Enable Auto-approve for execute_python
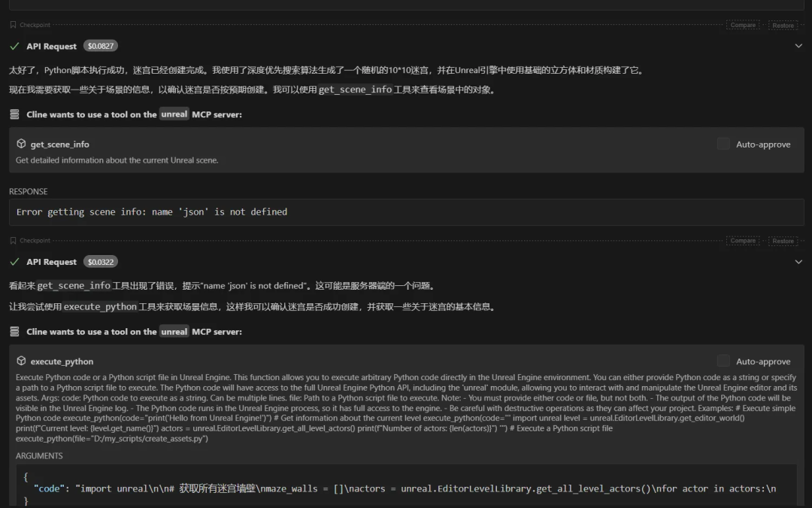Viewport: 812px width, 508px height. click(x=723, y=360)
